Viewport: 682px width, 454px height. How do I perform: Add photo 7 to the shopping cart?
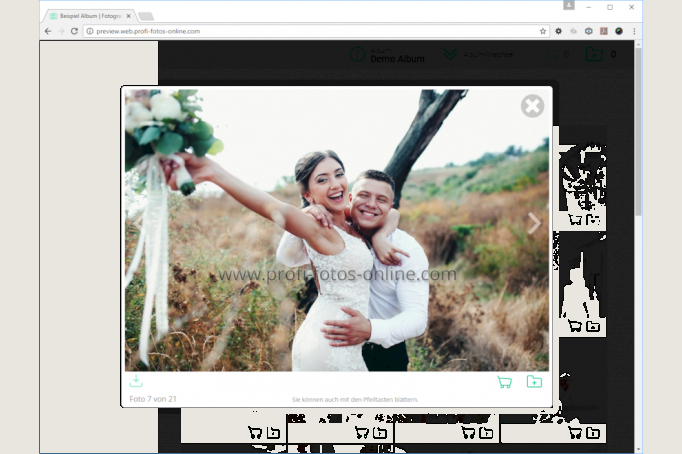(x=505, y=382)
